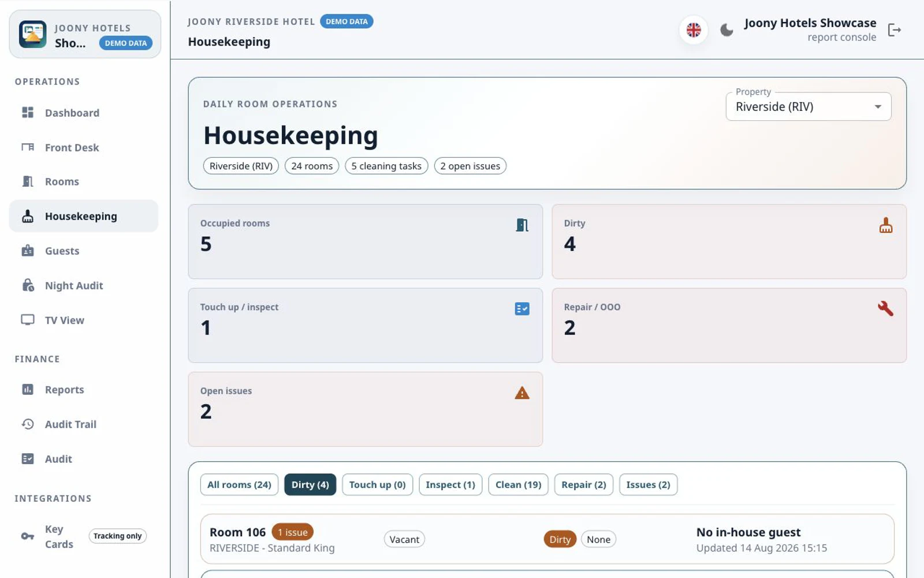
Task: Switch to the Inspect (1) filter
Action: [450, 484]
